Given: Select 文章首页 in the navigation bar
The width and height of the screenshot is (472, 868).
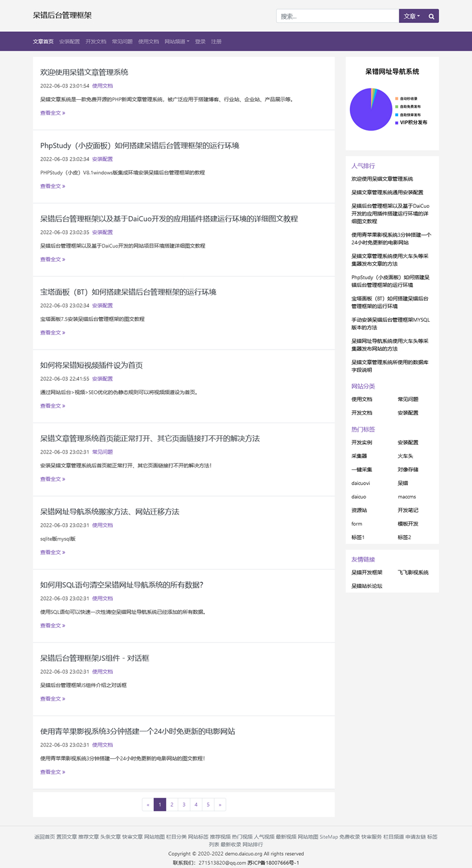Looking at the screenshot, I should click(44, 41).
